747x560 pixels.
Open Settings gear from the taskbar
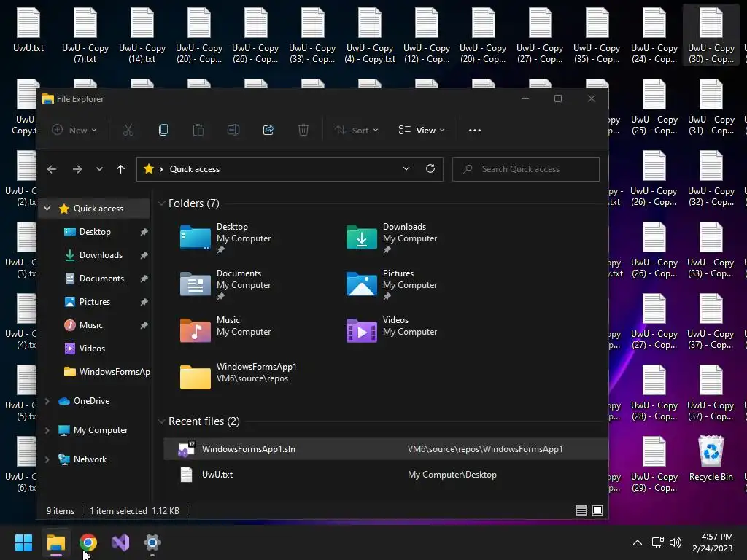click(152, 542)
